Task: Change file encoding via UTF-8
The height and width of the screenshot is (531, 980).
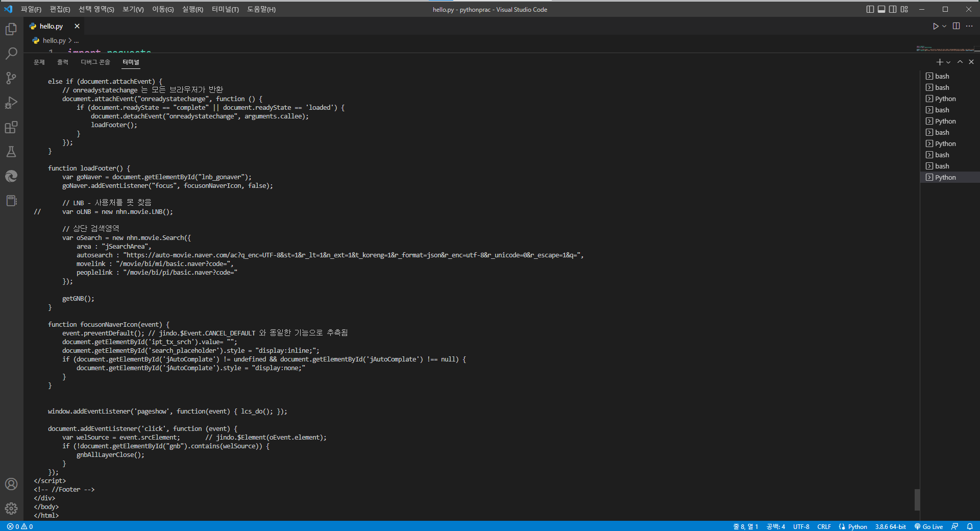Action: pyautogui.click(x=801, y=526)
